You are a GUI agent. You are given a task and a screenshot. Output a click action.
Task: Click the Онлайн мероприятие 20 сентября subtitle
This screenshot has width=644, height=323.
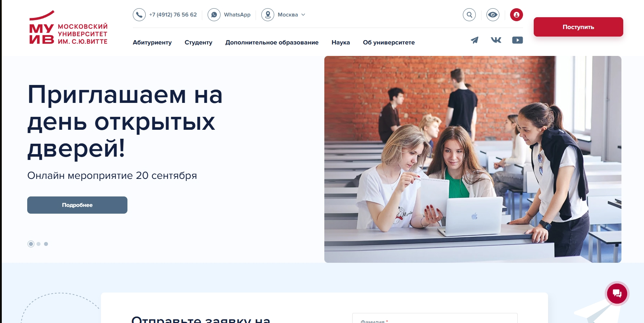point(112,176)
